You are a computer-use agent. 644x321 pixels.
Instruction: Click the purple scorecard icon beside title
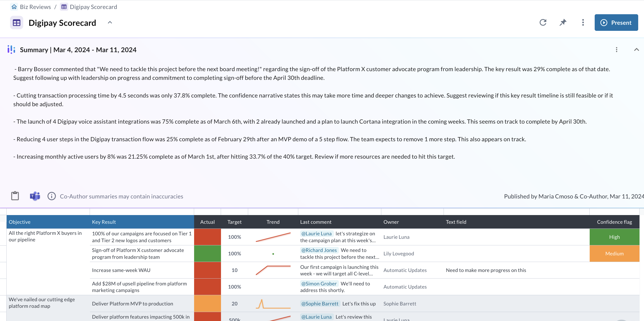pyautogui.click(x=17, y=23)
